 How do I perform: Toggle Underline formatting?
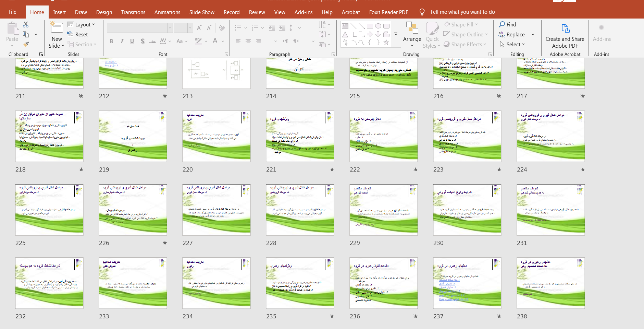pyautogui.click(x=132, y=41)
